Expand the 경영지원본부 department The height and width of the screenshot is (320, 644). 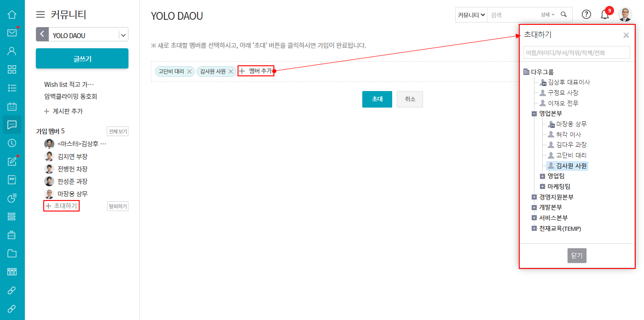pyautogui.click(x=534, y=197)
